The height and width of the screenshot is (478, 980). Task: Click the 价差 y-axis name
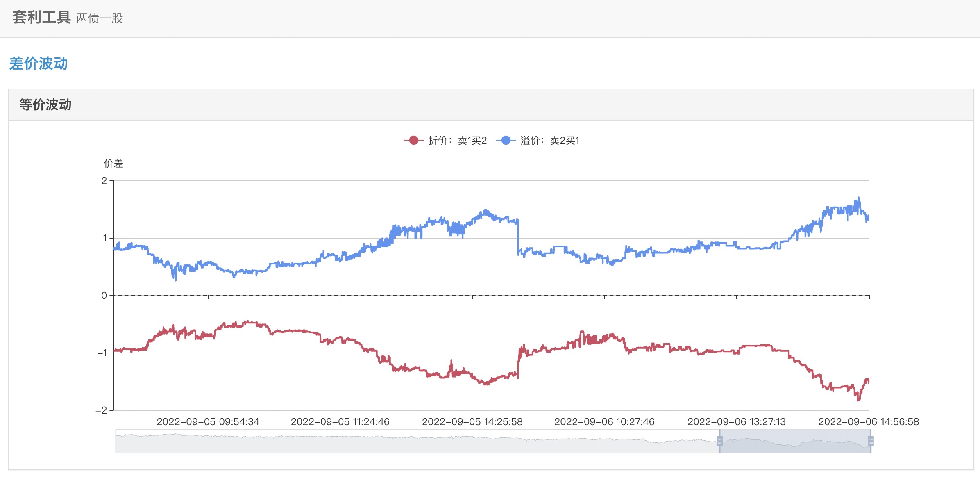pos(113,164)
